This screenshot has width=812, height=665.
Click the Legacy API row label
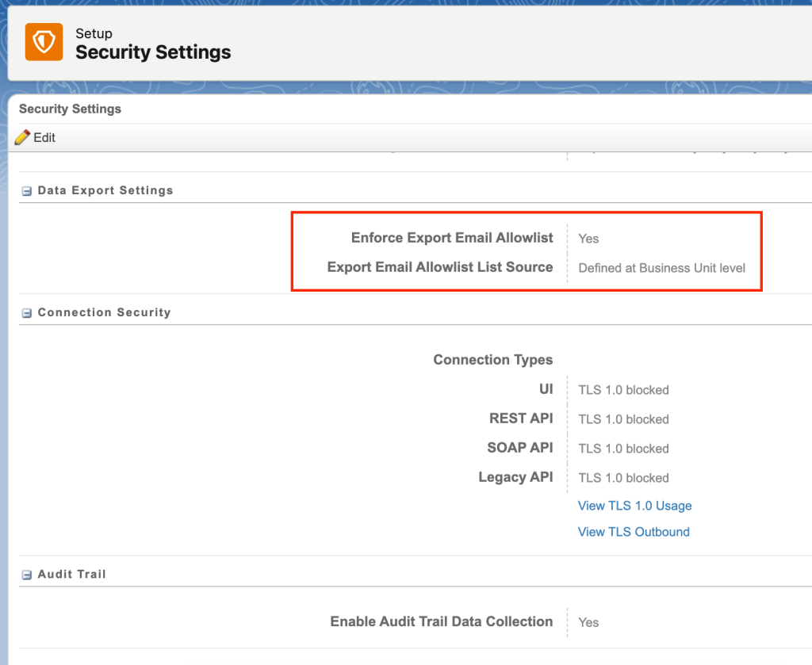(x=515, y=477)
